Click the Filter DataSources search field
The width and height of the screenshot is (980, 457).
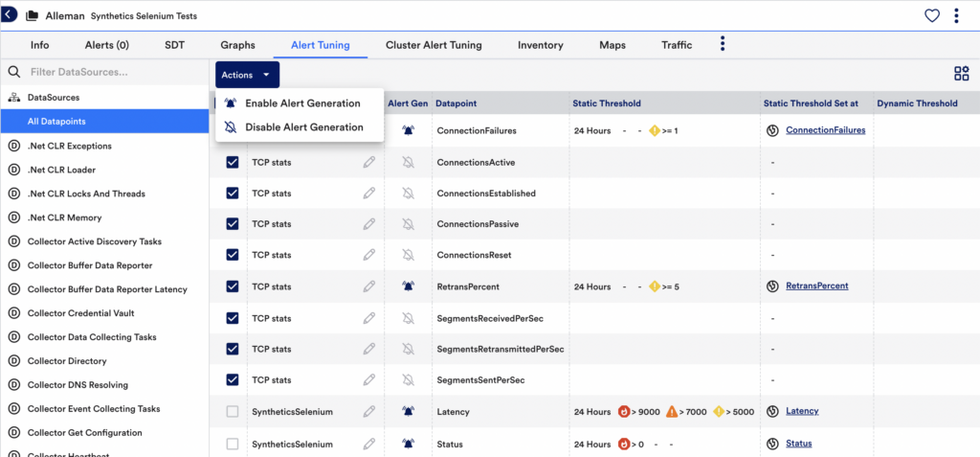[96, 72]
